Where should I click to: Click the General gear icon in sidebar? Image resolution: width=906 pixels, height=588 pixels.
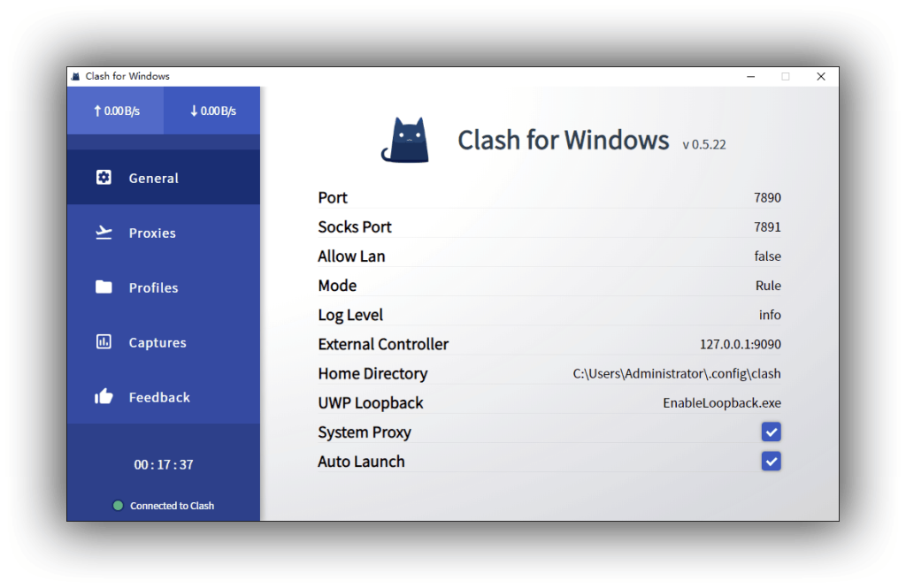(104, 178)
